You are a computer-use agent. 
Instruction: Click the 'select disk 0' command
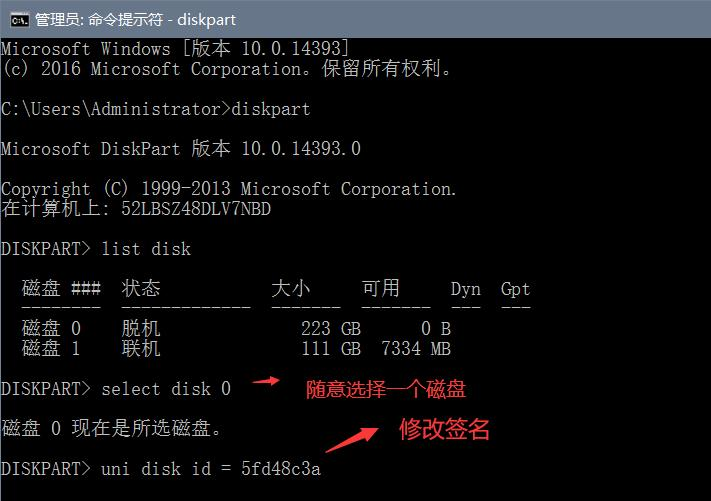click(x=166, y=389)
